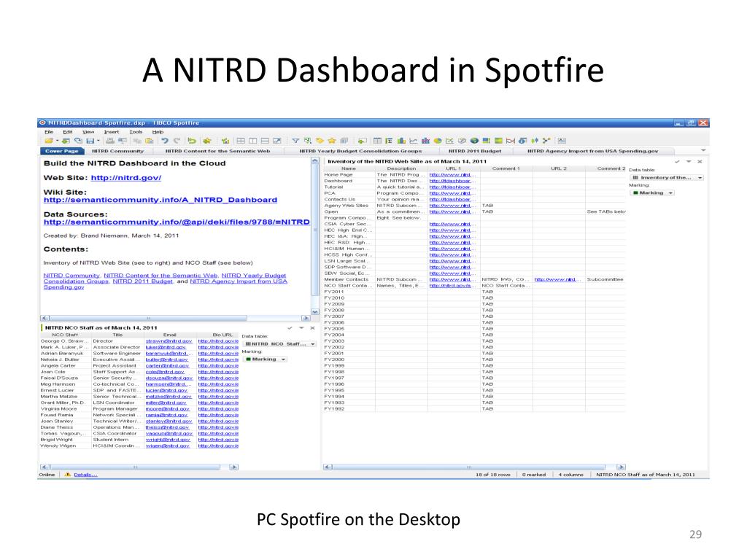Insert a Text Area icon
747x560 pixels.
click(x=562, y=141)
